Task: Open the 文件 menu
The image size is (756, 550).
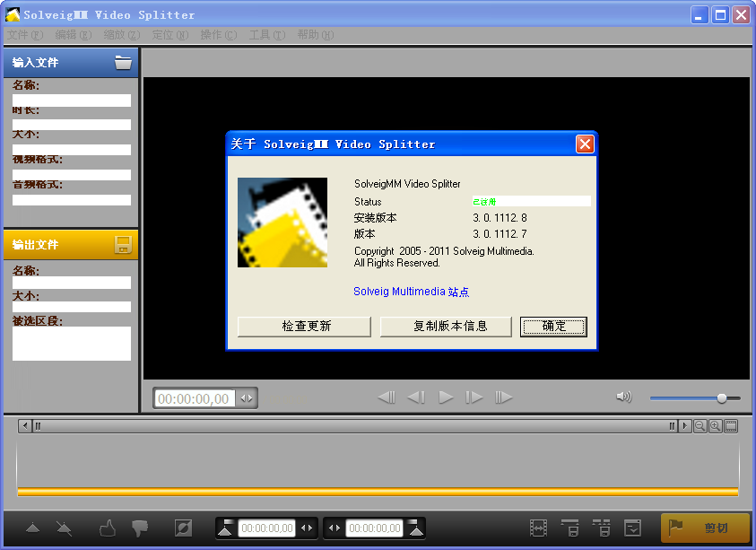Action: click(24, 35)
